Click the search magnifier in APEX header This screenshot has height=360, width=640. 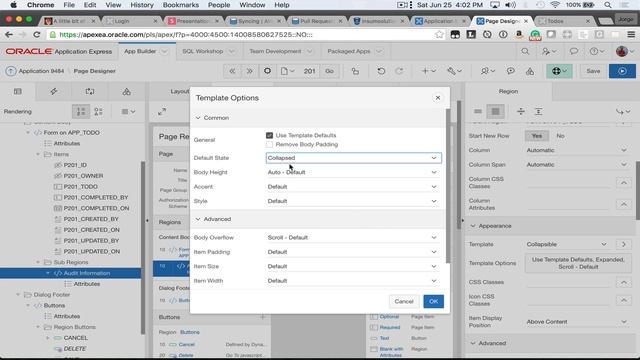point(525,51)
